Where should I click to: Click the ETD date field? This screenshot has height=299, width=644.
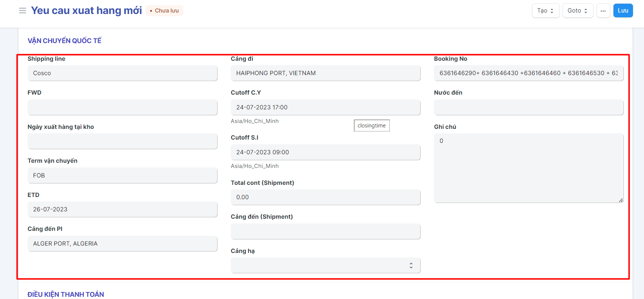point(122,210)
